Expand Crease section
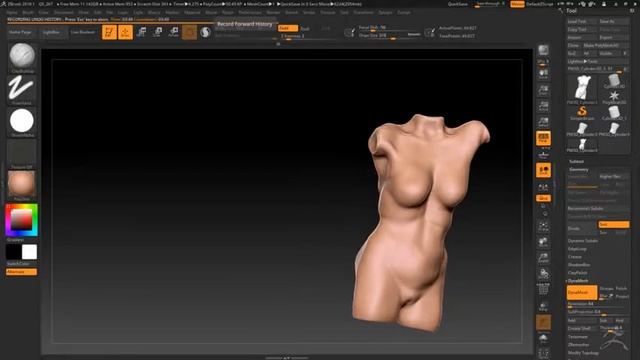 [575, 257]
